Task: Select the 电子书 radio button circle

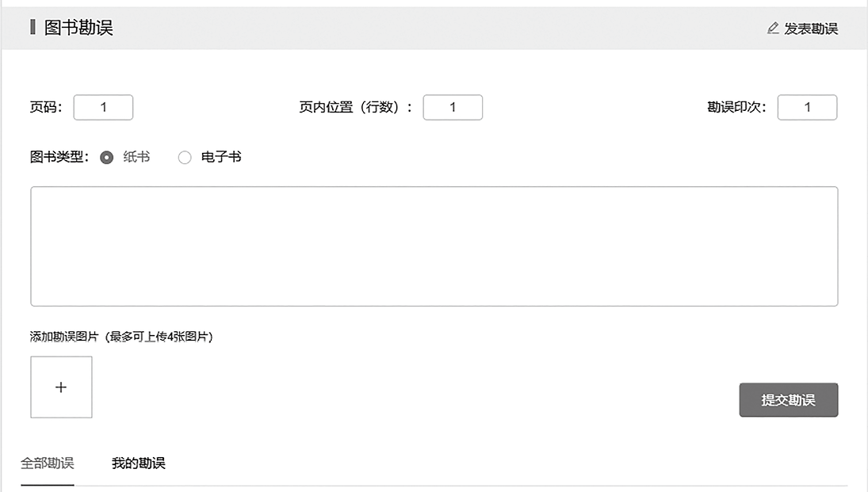Action: point(185,157)
